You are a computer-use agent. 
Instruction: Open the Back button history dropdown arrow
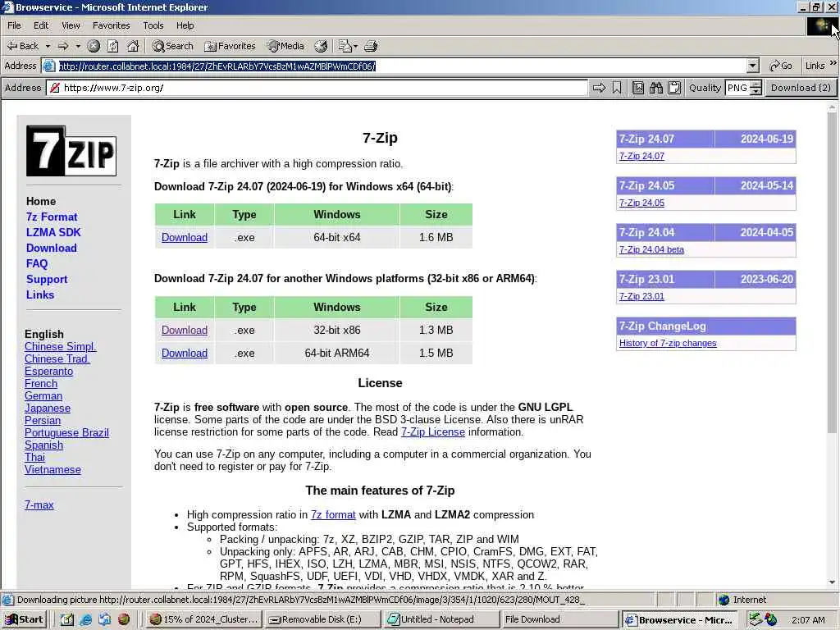pos(48,46)
